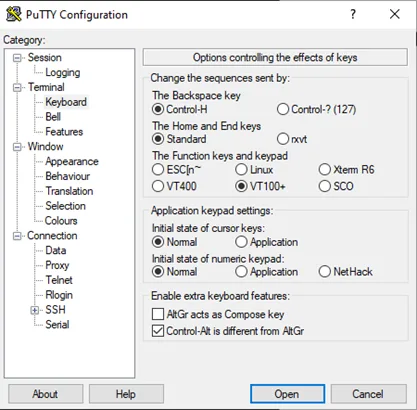This screenshot has width=417, height=410.
Task: Go to the Proxy settings category
Action: [57, 265]
